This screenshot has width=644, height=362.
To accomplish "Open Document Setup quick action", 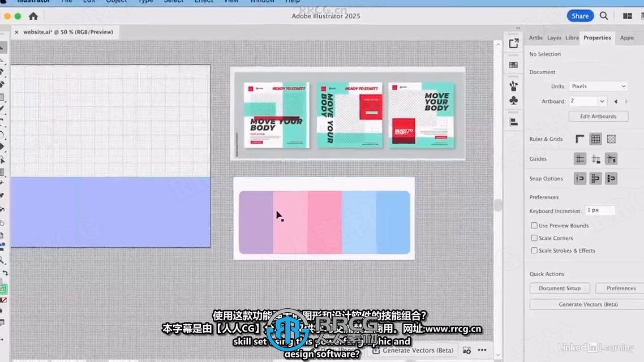I will coord(559,288).
